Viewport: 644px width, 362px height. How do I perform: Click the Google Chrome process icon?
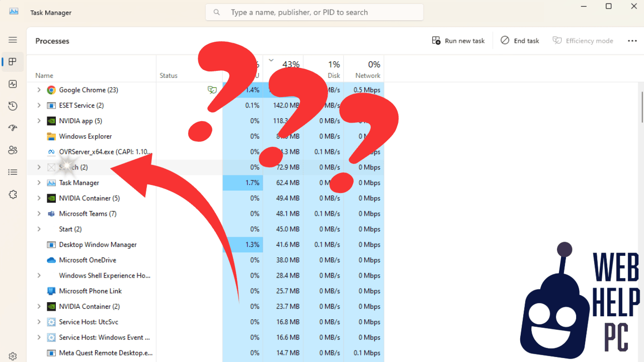(51, 90)
